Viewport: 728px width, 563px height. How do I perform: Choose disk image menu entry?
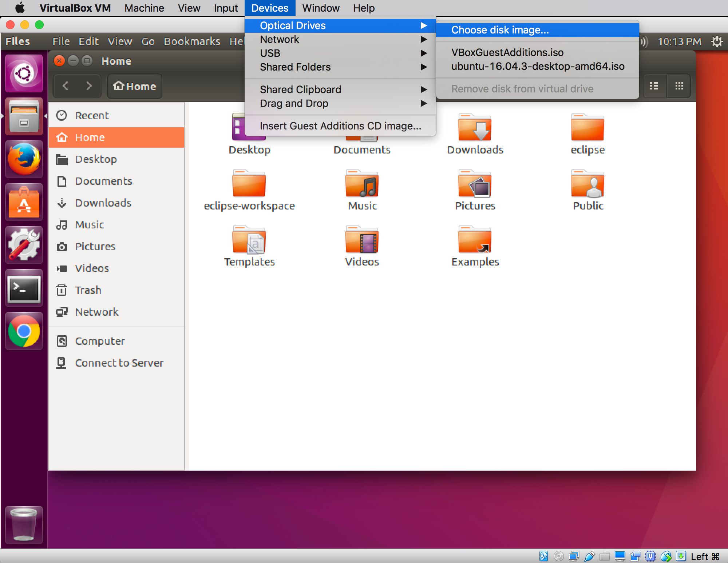tap(537, 30)
